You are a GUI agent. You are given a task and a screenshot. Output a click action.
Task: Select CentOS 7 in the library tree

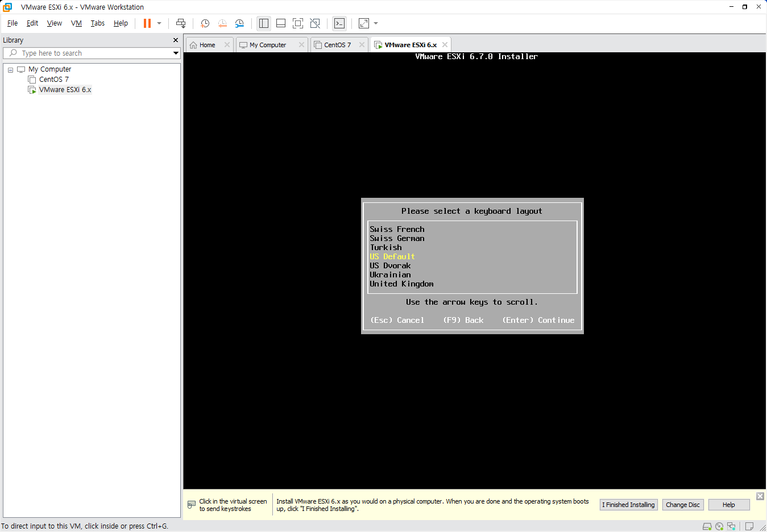click(x=53, y=80)
